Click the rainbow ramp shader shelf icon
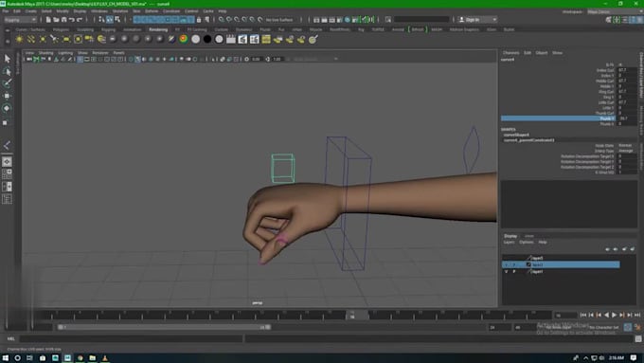 (x=184, y=39)
